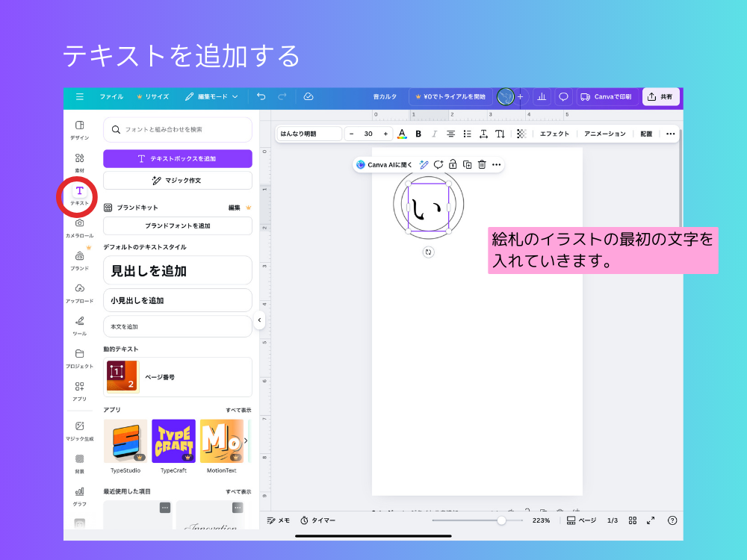Click the font search input field
Screen dimensions: 747x560
point(177,130)
